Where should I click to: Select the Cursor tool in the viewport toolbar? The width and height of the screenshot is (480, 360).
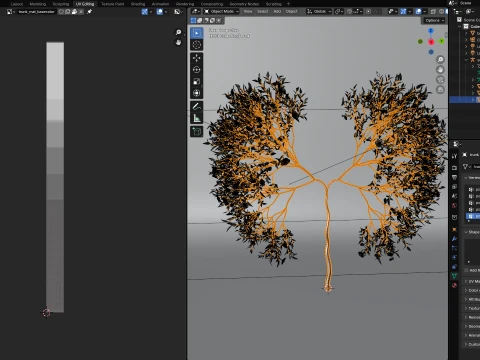197,45
